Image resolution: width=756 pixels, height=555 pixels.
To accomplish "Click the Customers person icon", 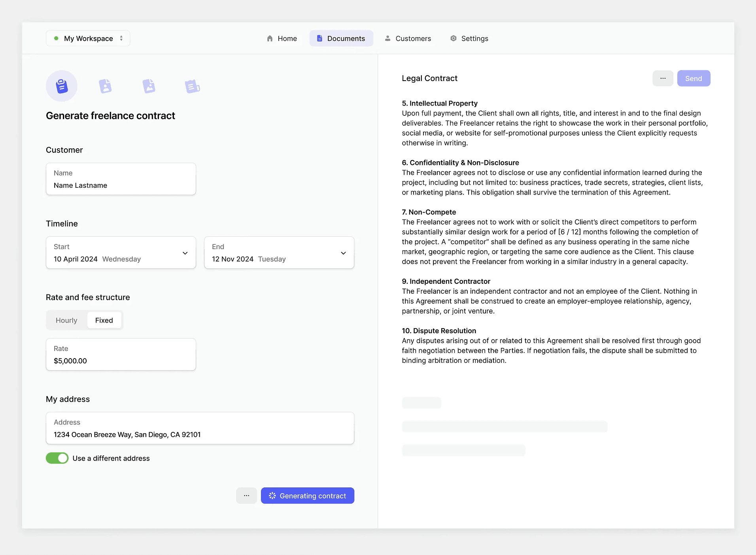I will click(x=387, y=38).
